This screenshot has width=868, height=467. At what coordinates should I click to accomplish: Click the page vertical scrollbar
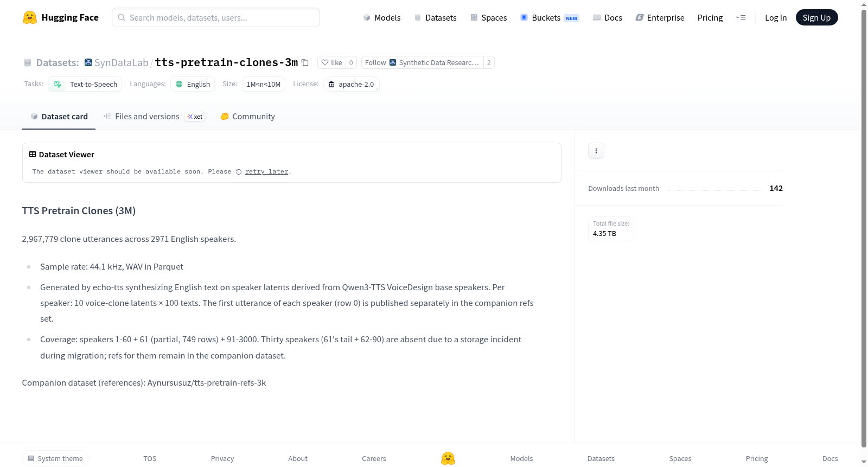[x=864, y=228]
